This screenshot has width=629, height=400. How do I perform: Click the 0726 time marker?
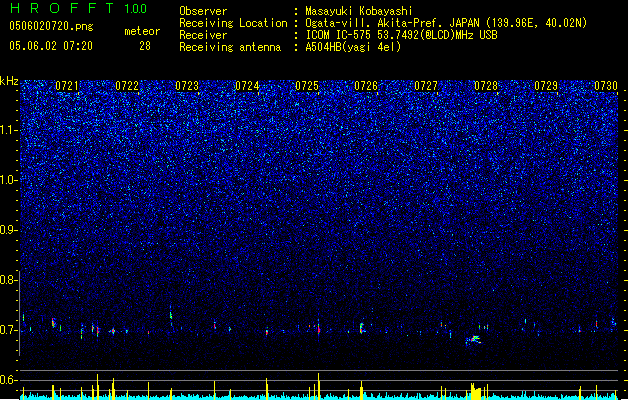(366, 86)
